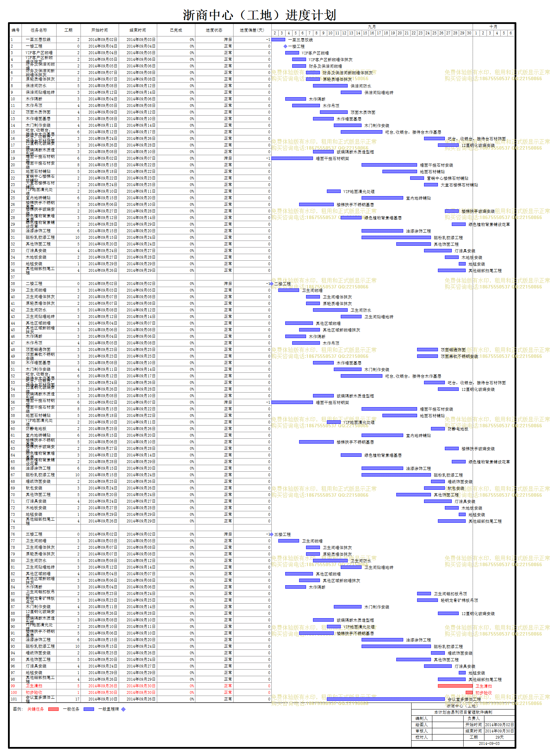Click the 轻钢龙骨矿棉板吊顶 Gantt bar
The width and height of the screenshot is (550, 756).
coord(428,600)
